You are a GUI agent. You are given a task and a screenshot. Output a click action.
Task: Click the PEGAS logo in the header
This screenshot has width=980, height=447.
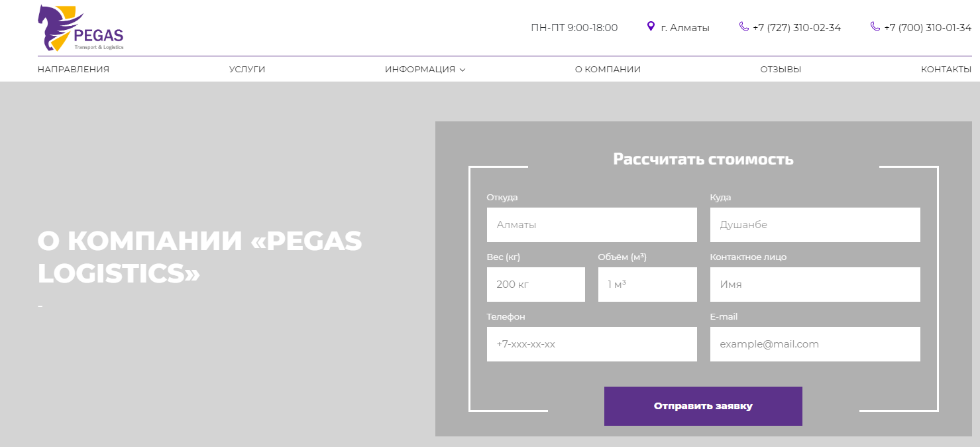point(81,28)
